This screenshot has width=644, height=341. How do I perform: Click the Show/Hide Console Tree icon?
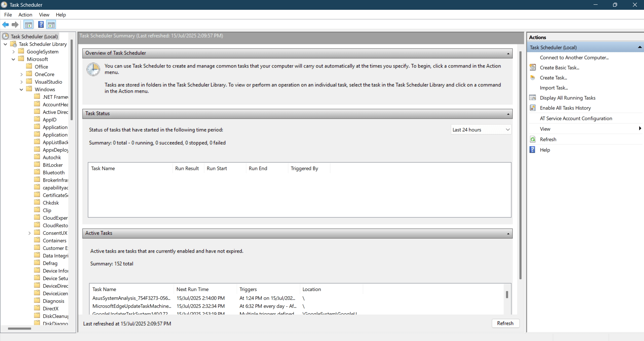[29, 25]
